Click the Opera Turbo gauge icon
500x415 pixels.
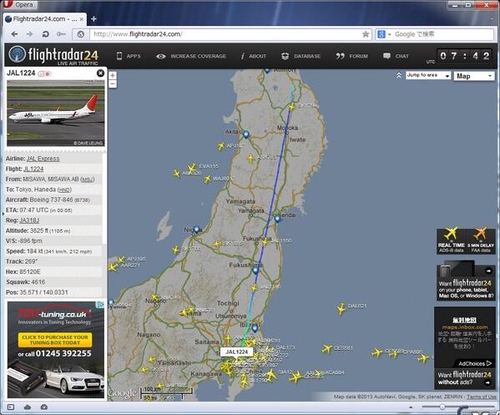(44, 407)
